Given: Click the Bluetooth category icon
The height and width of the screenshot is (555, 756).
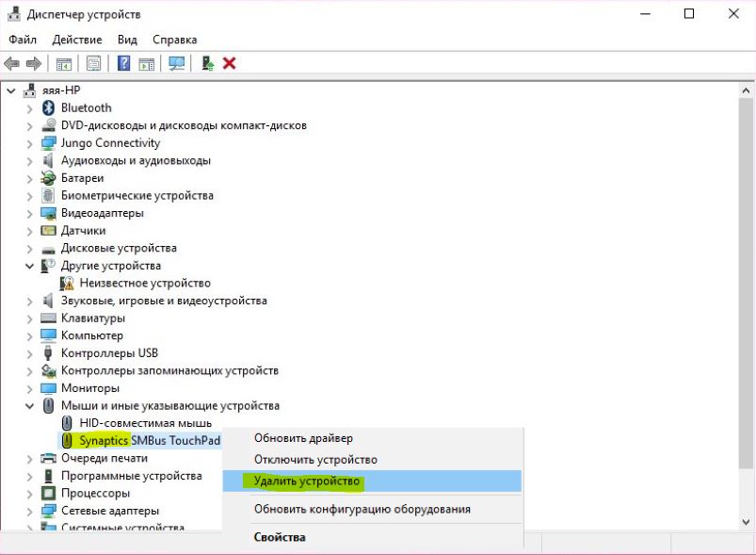Looking at the screenshot, I should (x=48, y=107).
